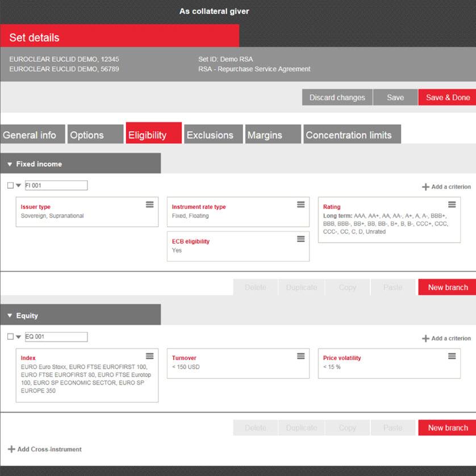Switch to the Options tab
The height and width of the screenshot is (476, 476).
click(x=95, y=134)
